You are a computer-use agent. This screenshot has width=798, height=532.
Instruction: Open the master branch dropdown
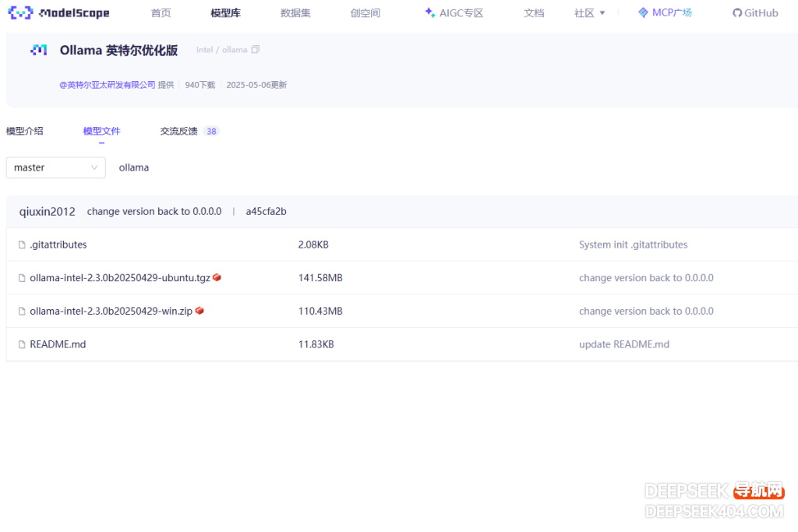click(55, 167)
